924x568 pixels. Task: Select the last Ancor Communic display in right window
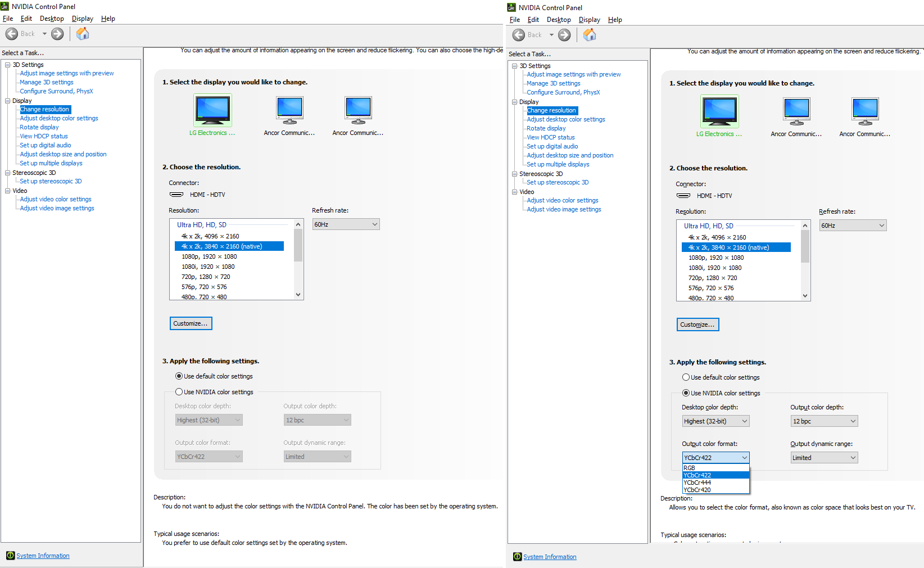[865, 111]
